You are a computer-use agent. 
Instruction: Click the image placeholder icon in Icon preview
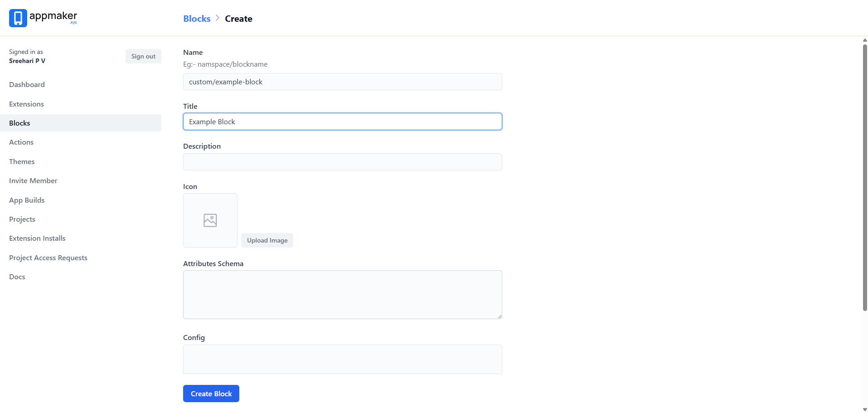pos(210,220)
